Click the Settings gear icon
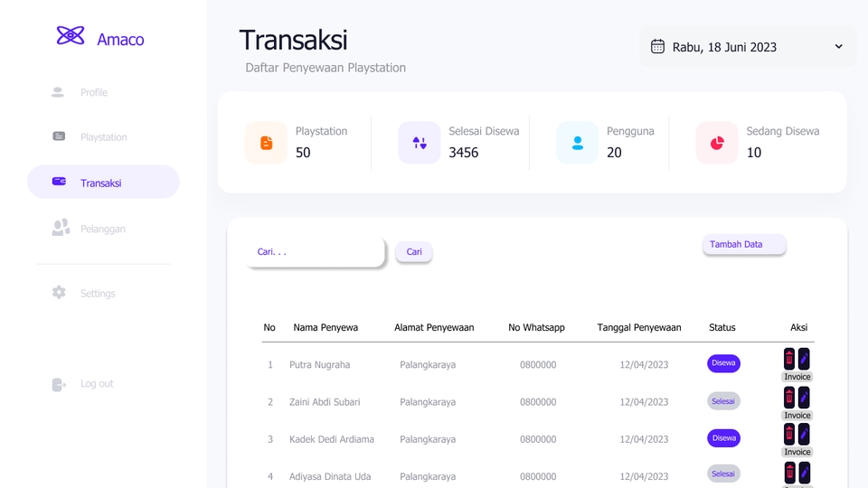Image resolution: width=868 pixels, height=488 pixels. coord(59,292)
